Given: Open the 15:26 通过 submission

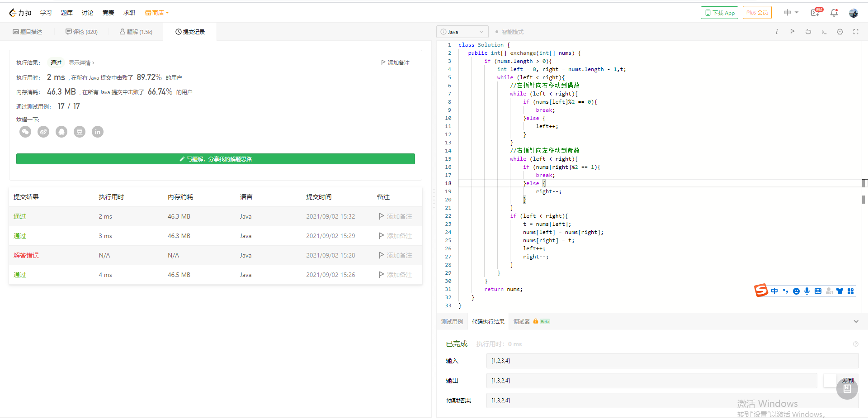Looking at the screenshot, I should click(x=20, y=275).
